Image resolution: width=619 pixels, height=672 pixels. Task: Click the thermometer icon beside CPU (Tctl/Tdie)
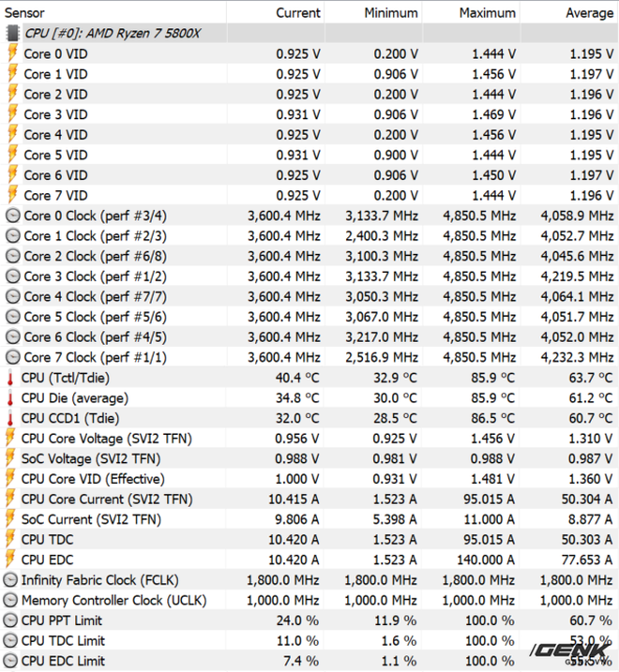pyautogui.click(x=10, y=378)
